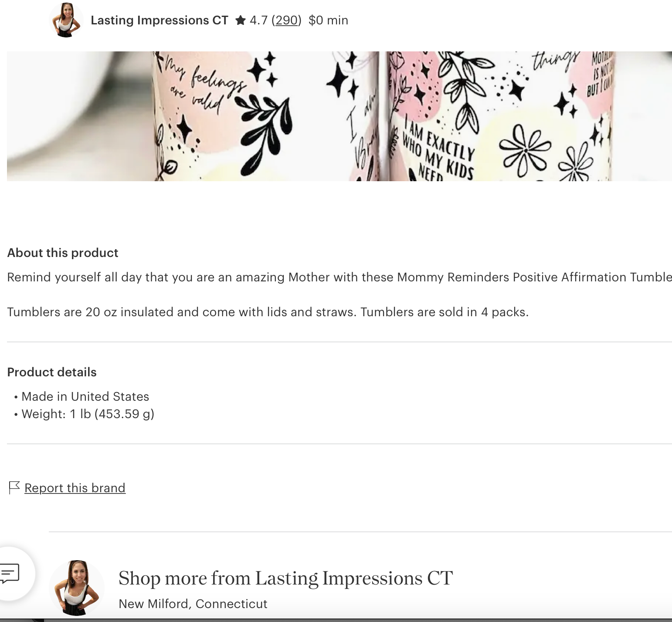Click Shop more from Lasting Impressions CT

coord(286,578)
